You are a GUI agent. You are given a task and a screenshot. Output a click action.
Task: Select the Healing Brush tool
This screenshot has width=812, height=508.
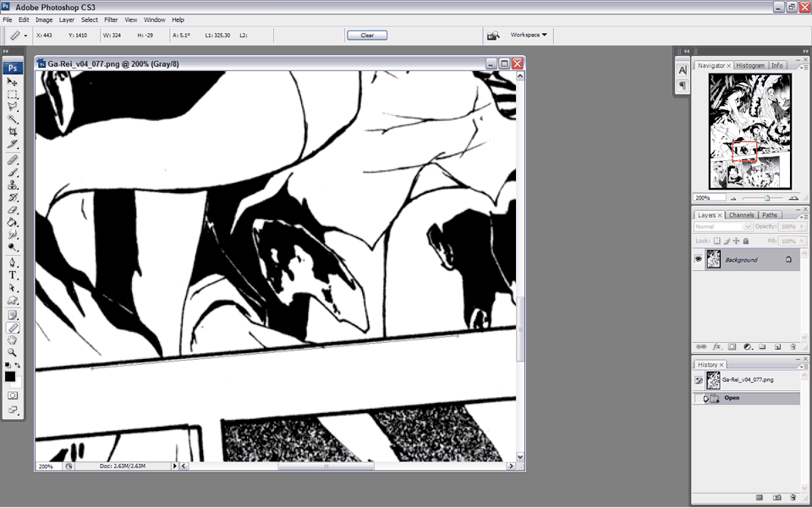pos(13,160)
